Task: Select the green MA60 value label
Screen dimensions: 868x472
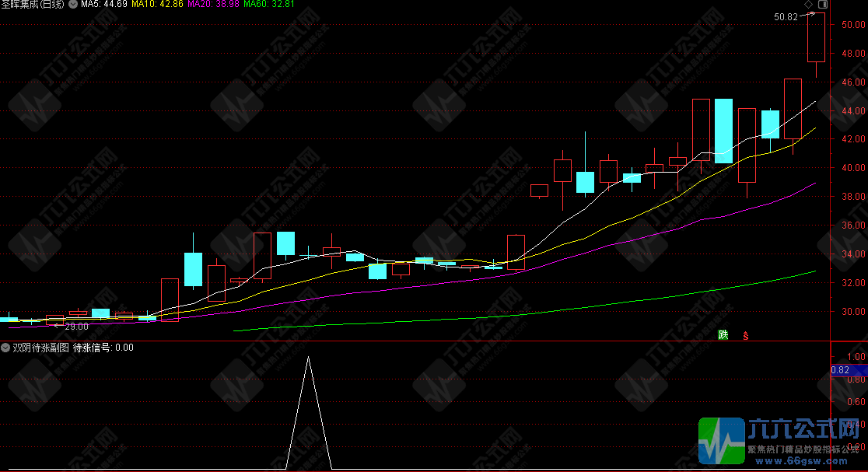Action: 269,5
